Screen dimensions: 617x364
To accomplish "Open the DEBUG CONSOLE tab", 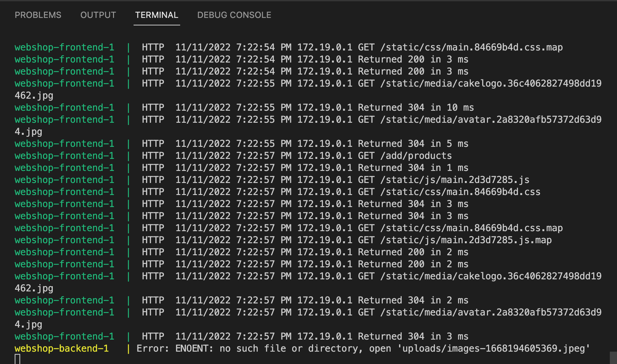I will click(x=234, y=15).
